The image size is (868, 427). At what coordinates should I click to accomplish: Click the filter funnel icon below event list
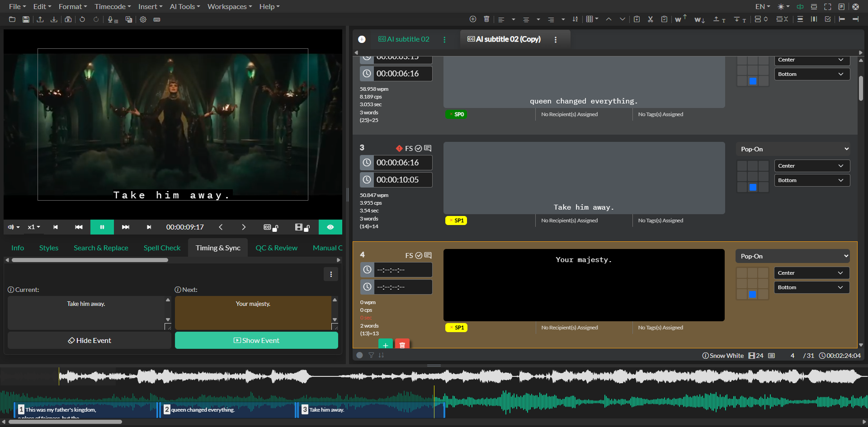tap(371, 355)
